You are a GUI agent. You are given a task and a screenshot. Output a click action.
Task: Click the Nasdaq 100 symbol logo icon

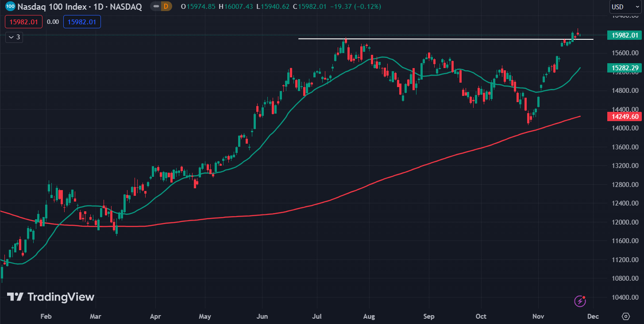pyautogui.click(x=11, y=7)
